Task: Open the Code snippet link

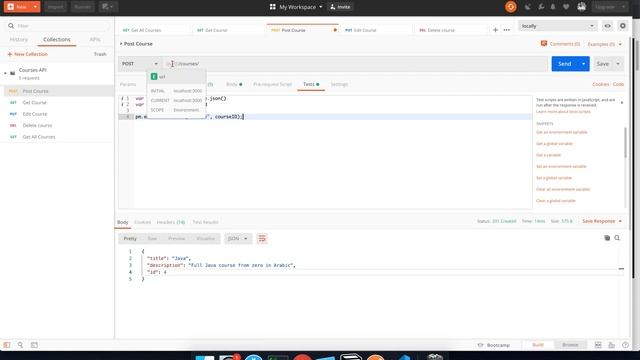Action: [618, 84]
